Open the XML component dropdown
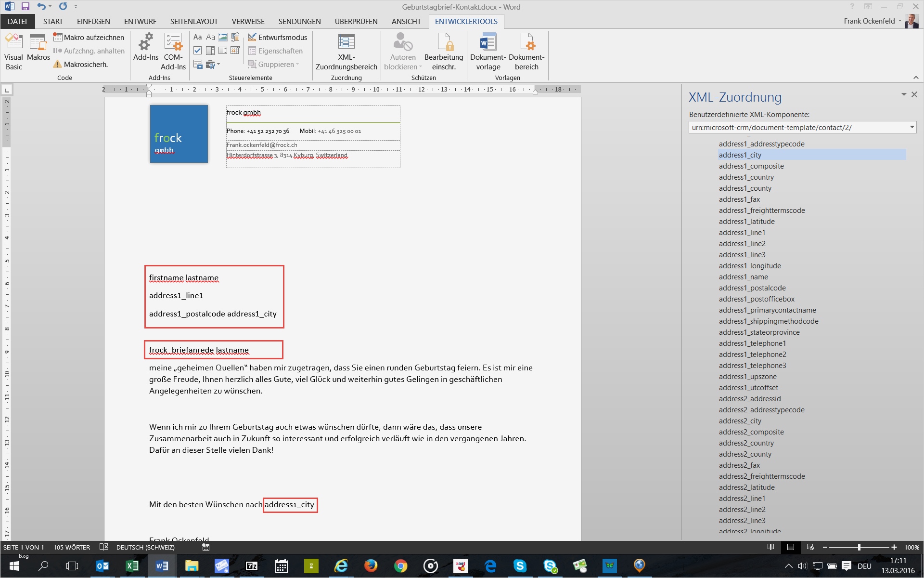Image resolution: width=924 pixels, height=578 pixels. [x=911, y=127]
